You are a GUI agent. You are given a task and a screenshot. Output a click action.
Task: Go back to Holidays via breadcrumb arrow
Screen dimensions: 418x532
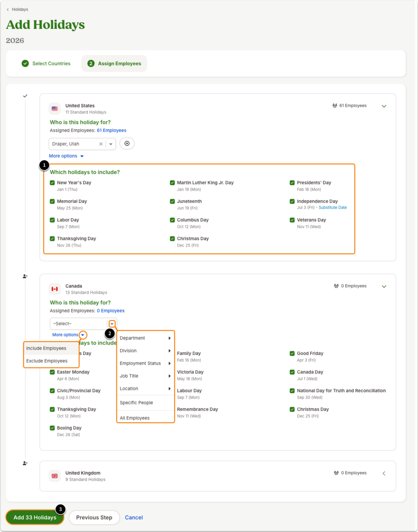click(8, 9)
